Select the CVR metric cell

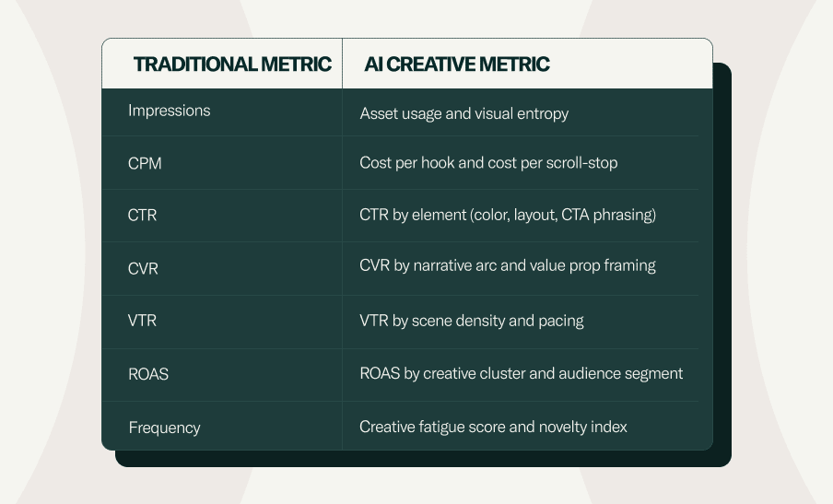click(143, 268)
